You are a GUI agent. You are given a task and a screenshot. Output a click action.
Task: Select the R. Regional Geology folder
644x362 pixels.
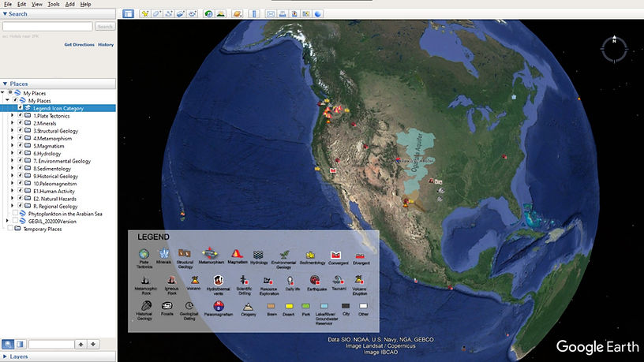click(x=55, y=206)
